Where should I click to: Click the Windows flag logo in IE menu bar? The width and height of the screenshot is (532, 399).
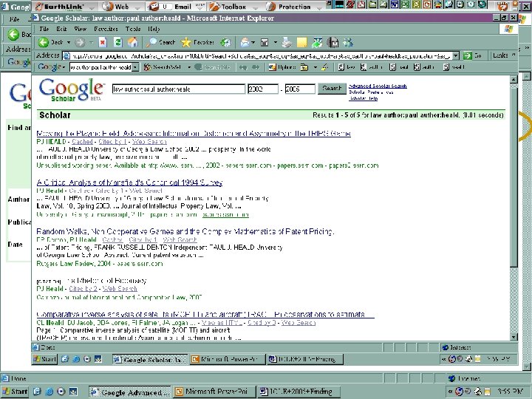click(x=508, y=29)
